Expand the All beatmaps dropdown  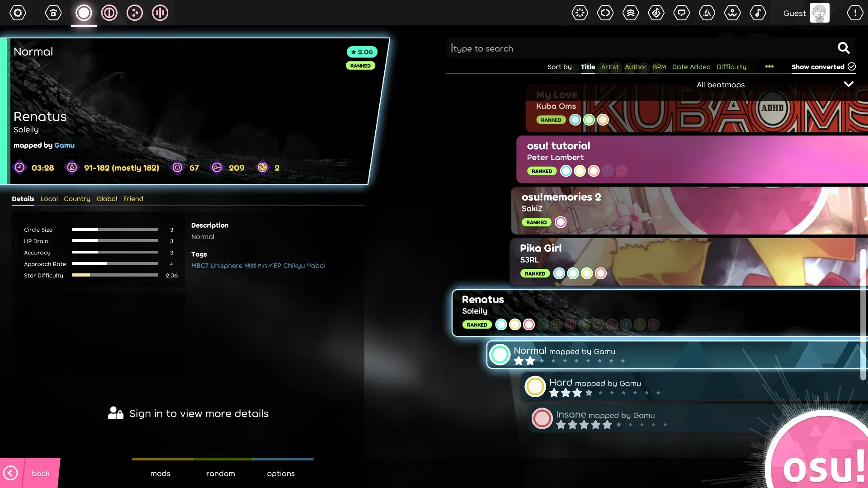point(848,84)
